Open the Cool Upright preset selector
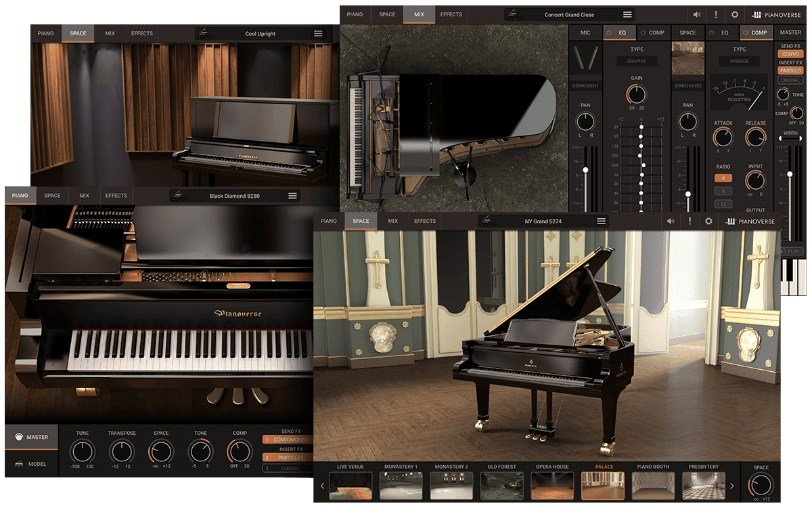The width and height of the screenshot is (812, 508). coord(261,33)
